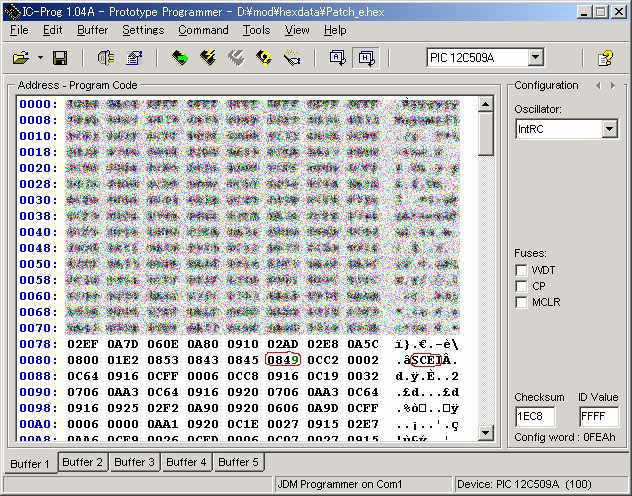Open the Command menu
This screenshot has width=632, height=496.
pyautogui.click(x=203, y=30)
